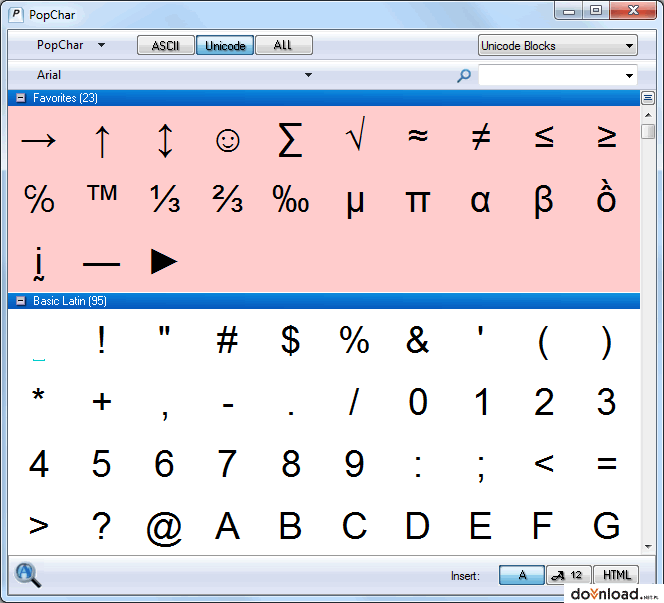Select the up arrow favorite character
664x603 pixels.
click(x=102, y=141)
